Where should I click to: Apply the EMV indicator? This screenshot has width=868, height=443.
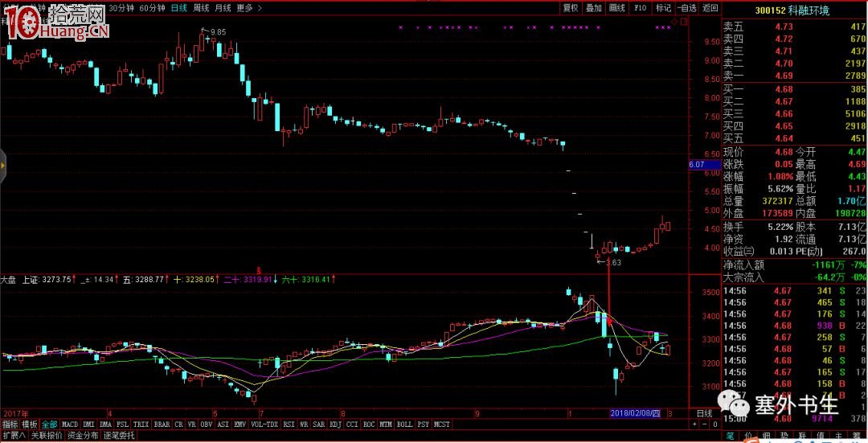pos(240,425)
